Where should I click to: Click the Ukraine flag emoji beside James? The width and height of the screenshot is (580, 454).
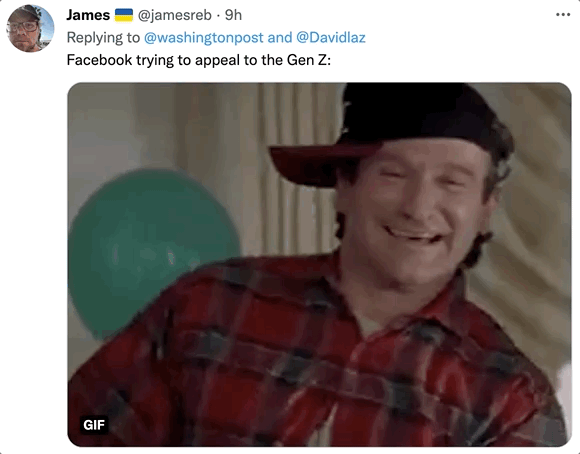pyautogui.click(x=124, y=15)
